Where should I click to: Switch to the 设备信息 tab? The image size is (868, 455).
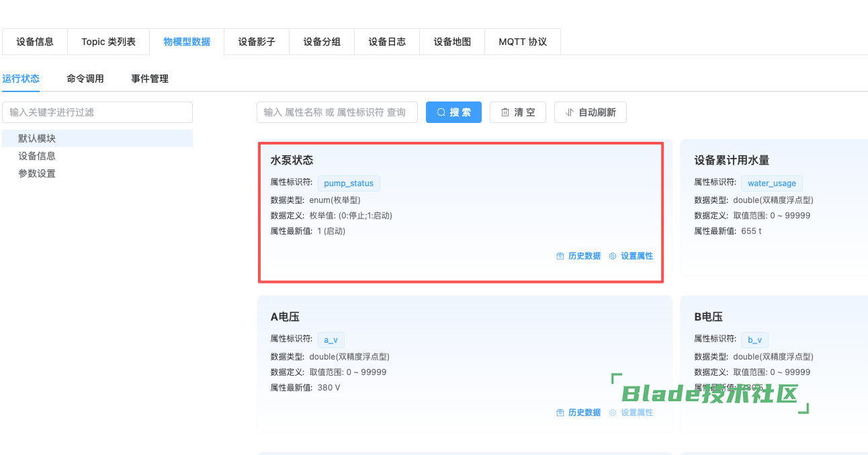tap(35, 42)
